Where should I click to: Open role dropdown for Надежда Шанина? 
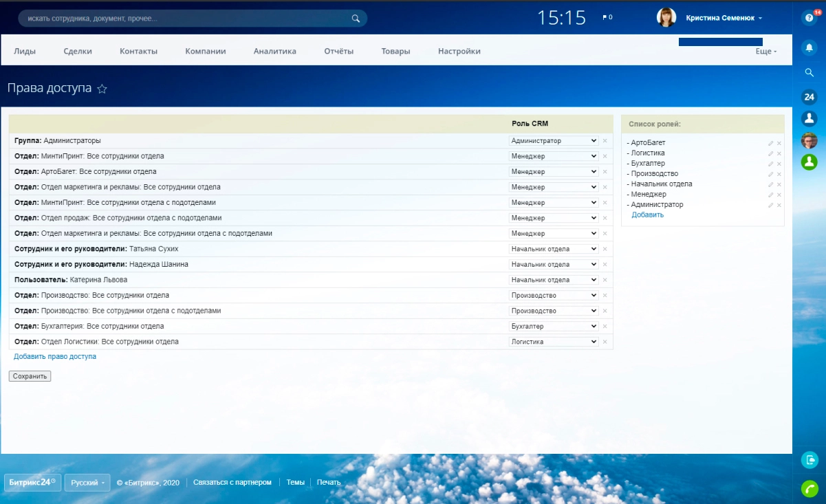(x=554, y=265)
